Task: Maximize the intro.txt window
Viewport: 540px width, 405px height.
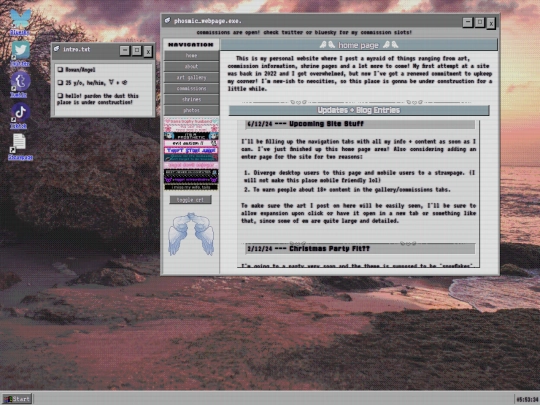Action: pyautogui.click(x=137, y=51)
